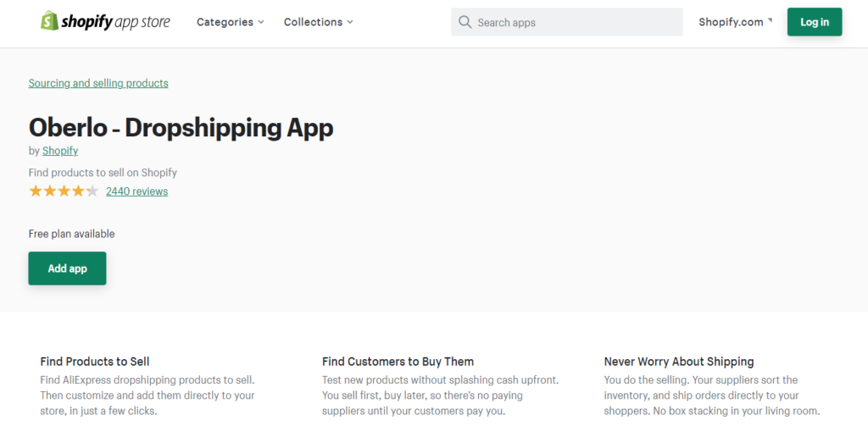
Task: Click the AliExpress dropshipping products description
Action: (147, 395)
